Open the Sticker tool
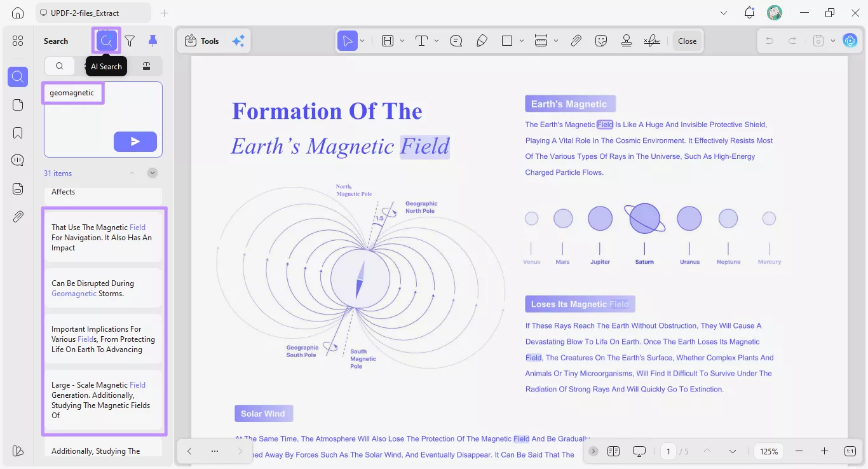This screenshot has height=469, width=868. (601, 41)
